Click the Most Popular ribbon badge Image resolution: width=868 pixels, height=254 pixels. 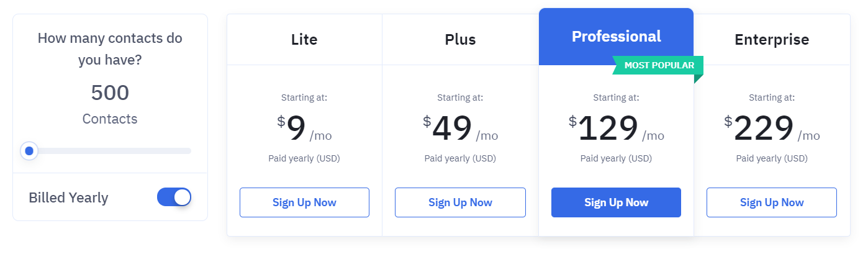[659, 65]
